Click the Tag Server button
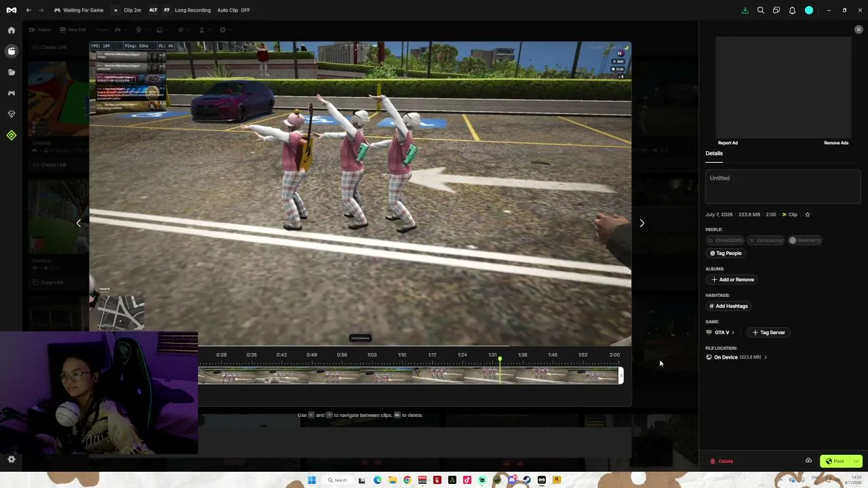This screenshot has height=488, width=868. [768, 333]
